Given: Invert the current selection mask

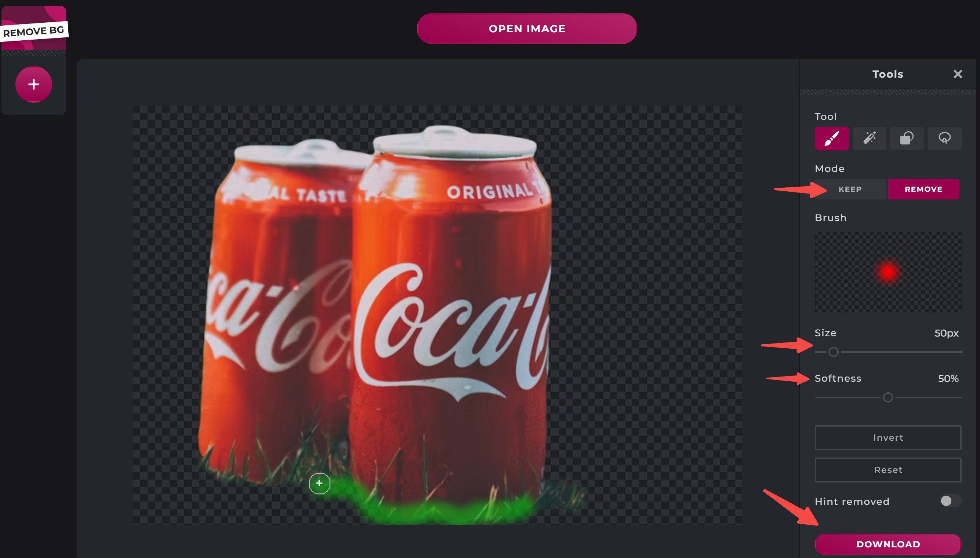Looking at the screenshot, I should click(888, 437).
